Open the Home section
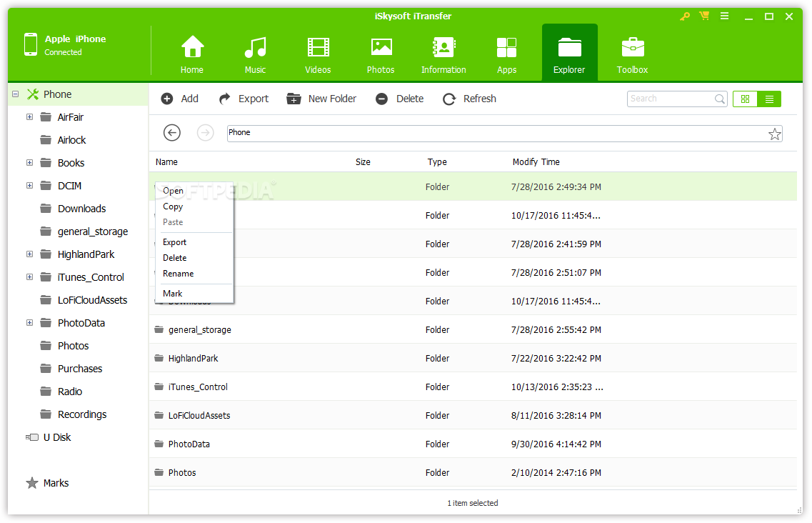 click(191, 54)
